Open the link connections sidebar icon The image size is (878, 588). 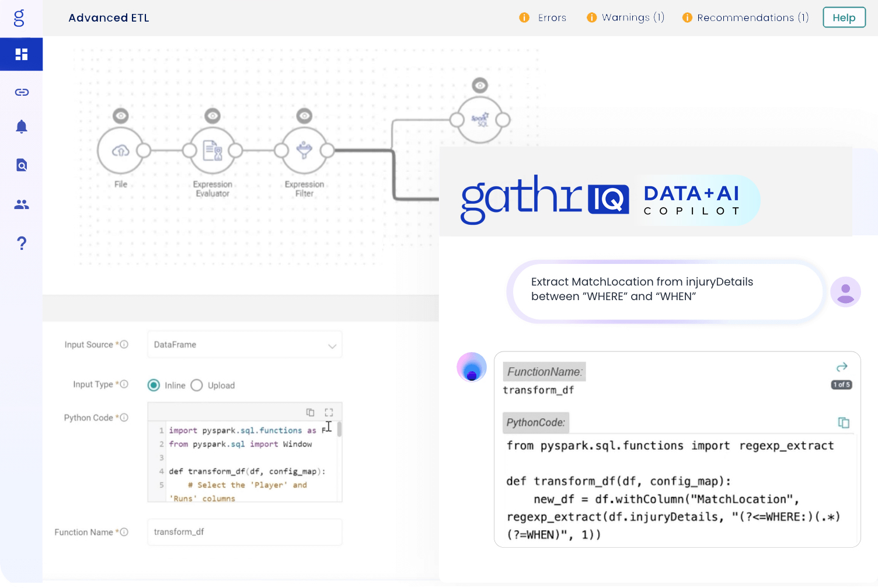click(x=22, y=92)
